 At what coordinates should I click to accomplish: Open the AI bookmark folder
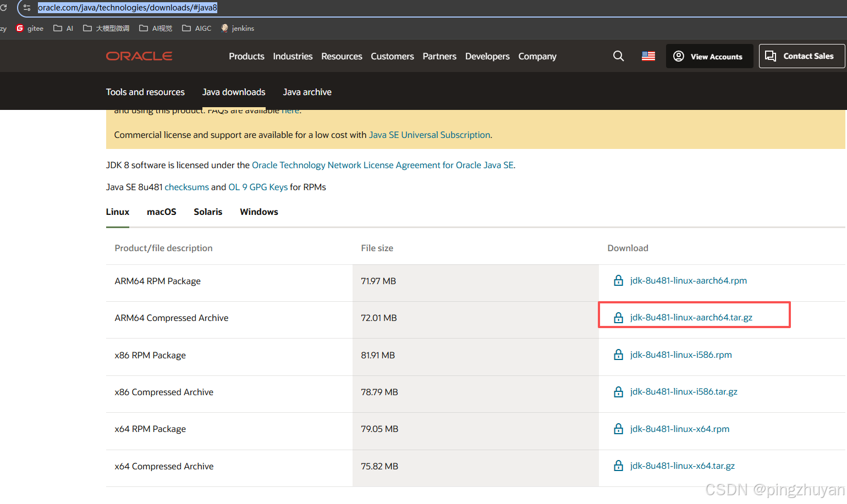(63, 28)
